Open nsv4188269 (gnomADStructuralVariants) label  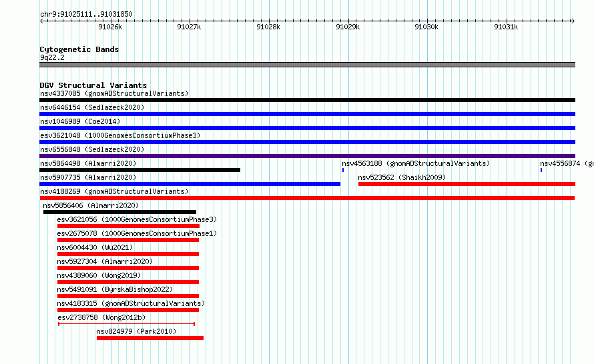click(114, 191)
